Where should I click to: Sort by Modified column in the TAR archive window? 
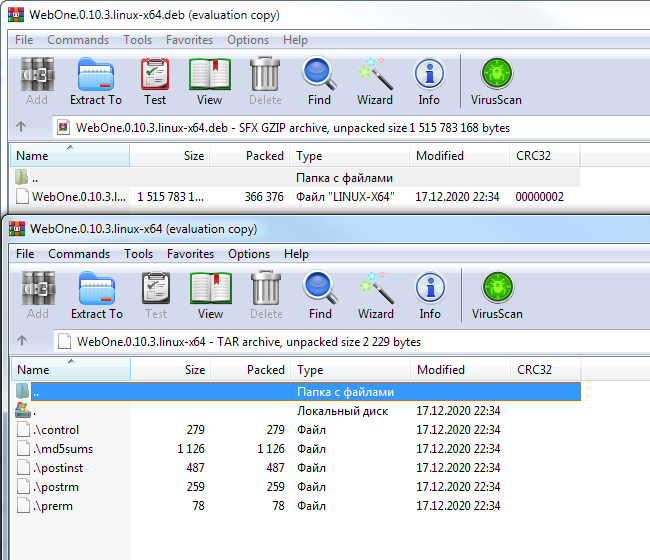(461, 369)
